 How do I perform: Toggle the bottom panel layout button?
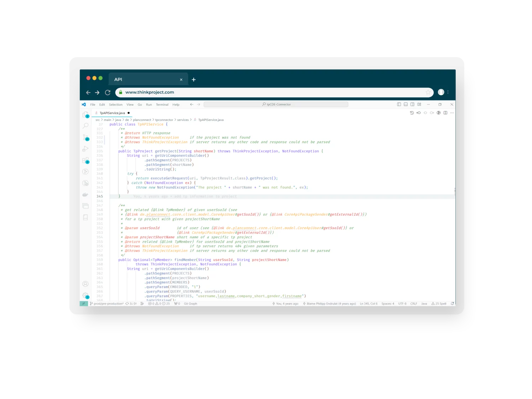406,104
